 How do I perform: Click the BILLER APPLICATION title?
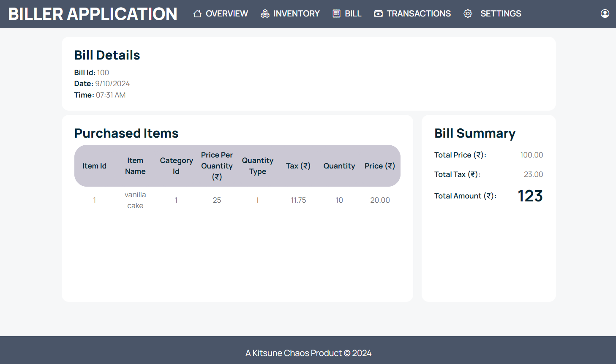coord(93,14)
